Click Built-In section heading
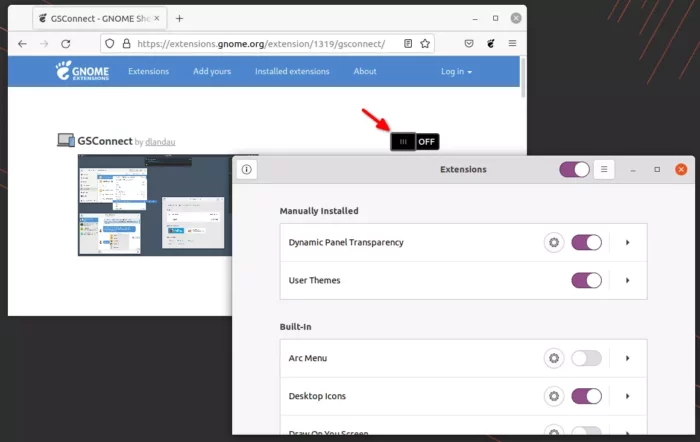 (x=295, y=327)
